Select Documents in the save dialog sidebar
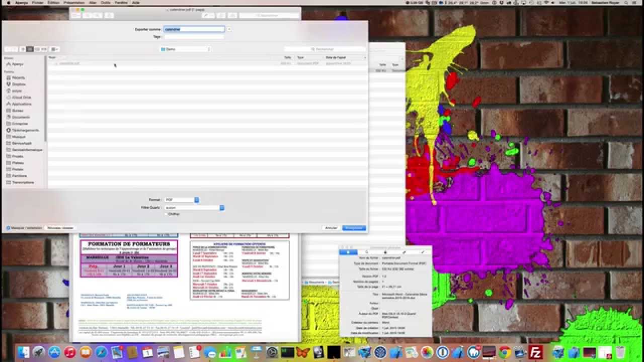This screenshot has height=362, width=644. tap(20, 117)
